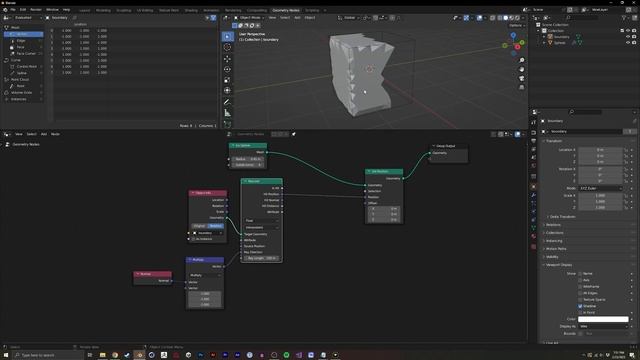Enable the Name checkbox in Viewport Display
This screenshot has height=360, width=640.
tap(580, 273)
